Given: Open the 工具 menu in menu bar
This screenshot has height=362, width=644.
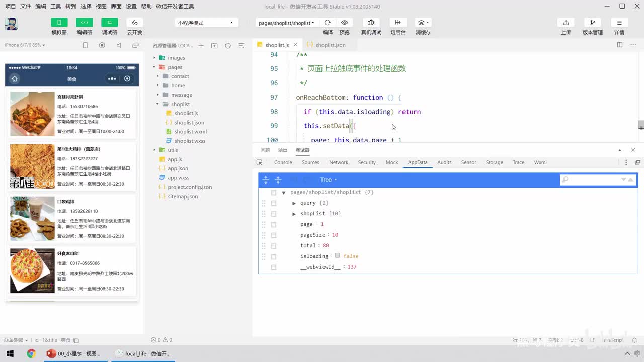Looking at the screenshot, I should pyautogui.click(x=56, y=6).
